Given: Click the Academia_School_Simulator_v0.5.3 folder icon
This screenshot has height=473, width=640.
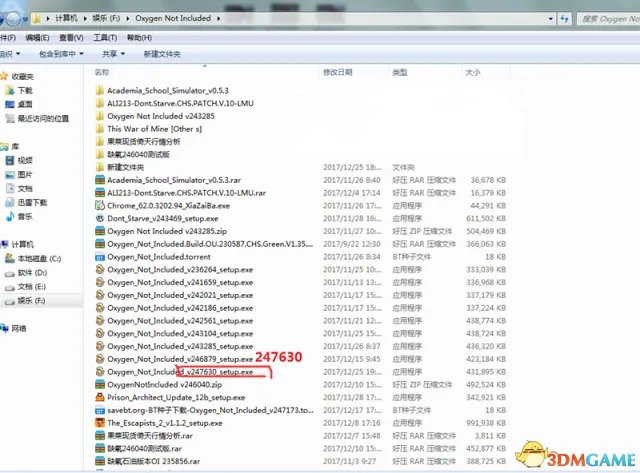Looking at the screenshot, I should click(100, 90).
